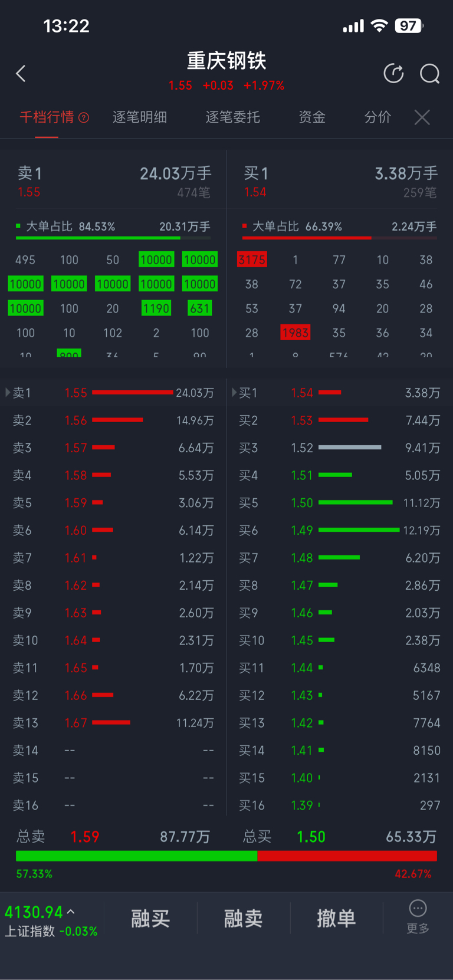The height and width of the screenshot is (980, 453).
Task: Open the 分价 tab
Action: [377, 117]
